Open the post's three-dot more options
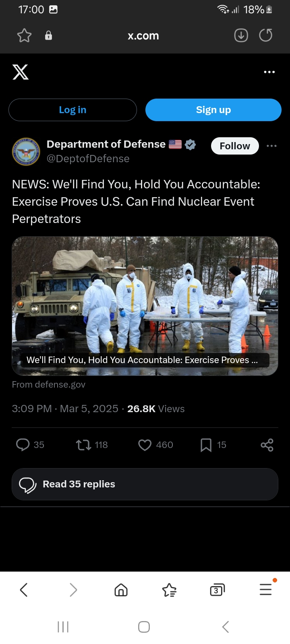This screenshot has width=290, height=644. (272, 146)
